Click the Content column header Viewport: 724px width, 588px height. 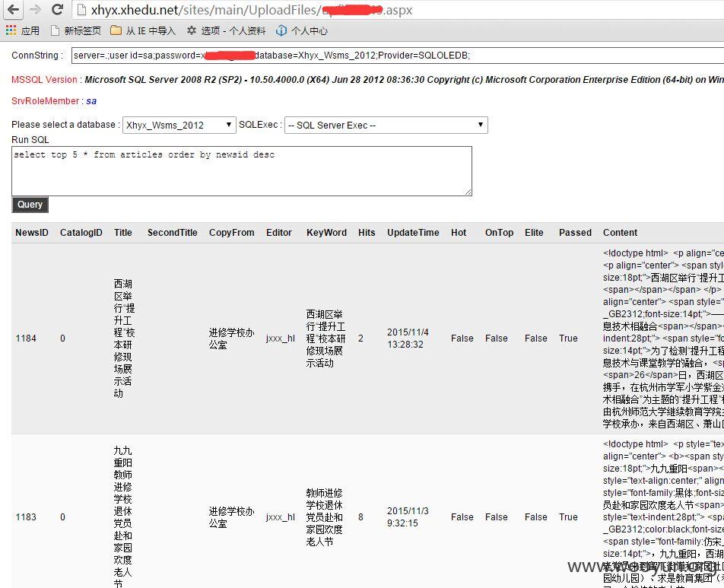tap(620, 233)
